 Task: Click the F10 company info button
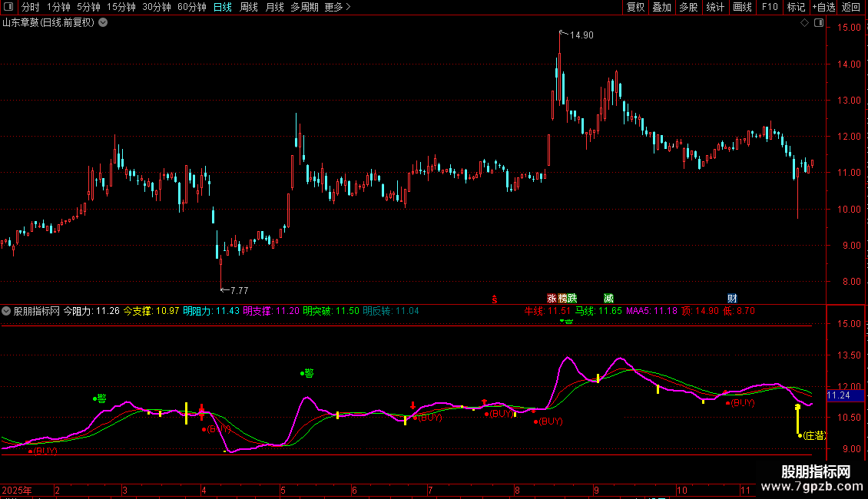point(769,7)
